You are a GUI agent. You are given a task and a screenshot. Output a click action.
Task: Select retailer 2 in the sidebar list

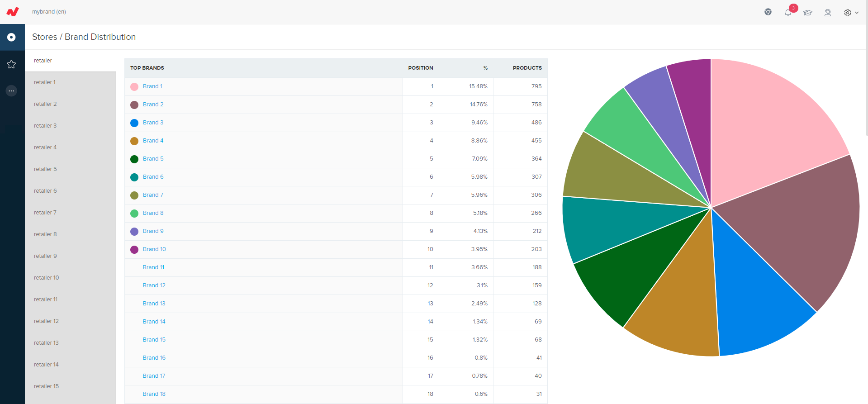(x=71, y=104)
